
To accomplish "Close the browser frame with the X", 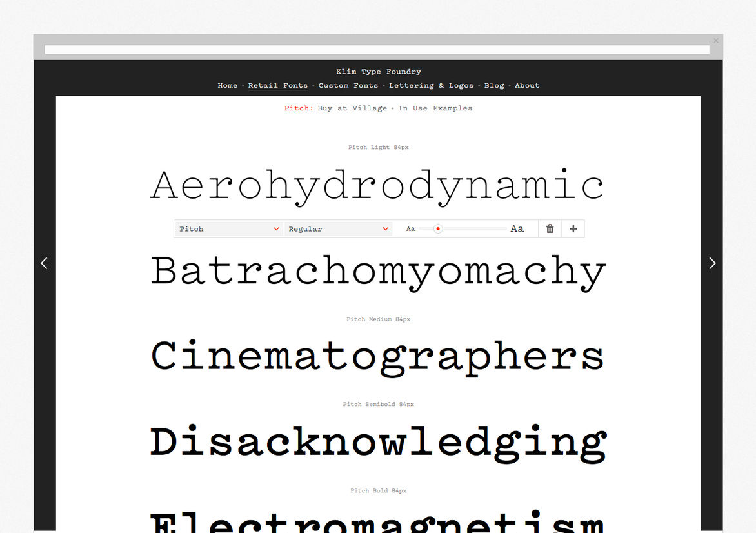I will (x=716, y=41).
